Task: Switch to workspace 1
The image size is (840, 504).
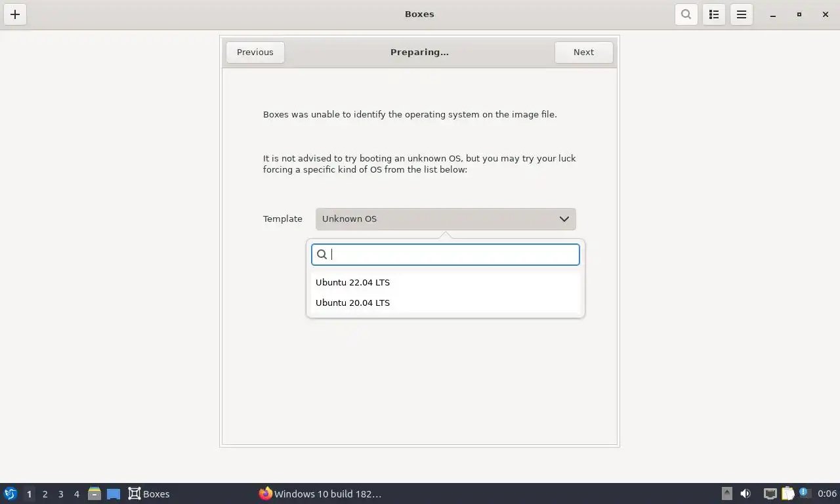Action: coord(29,493)
